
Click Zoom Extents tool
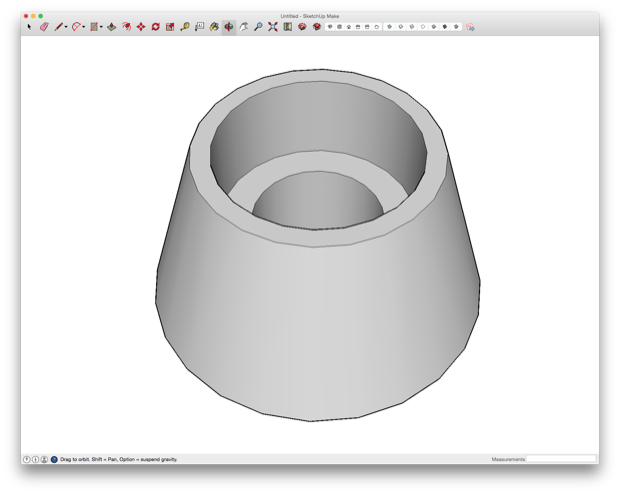click(x=273, y=27)
